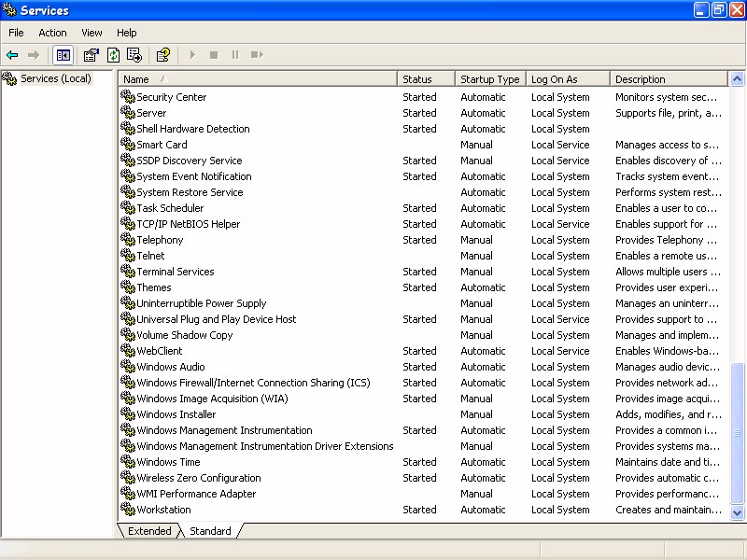Select Universal Plug and Play Device Host
The image size is (747, 560).
coord(217,319)
